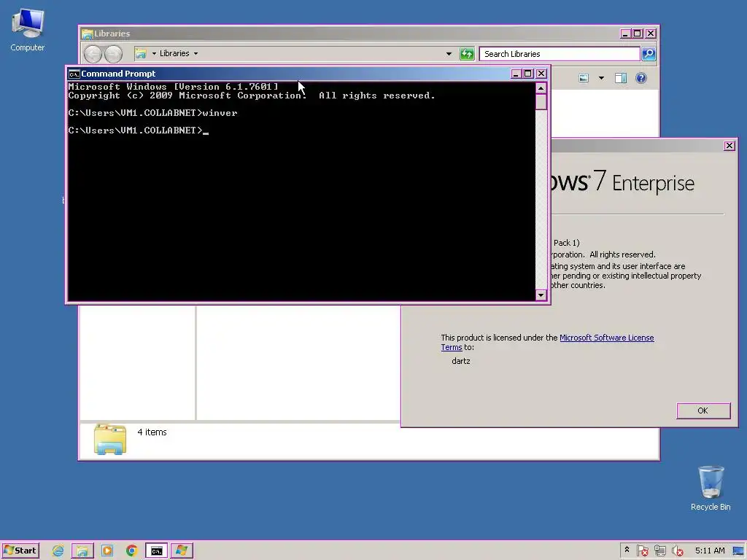Launch Google Chrome from the taskbar
This screenshot has width=747, height=560.
pos(132,551)
